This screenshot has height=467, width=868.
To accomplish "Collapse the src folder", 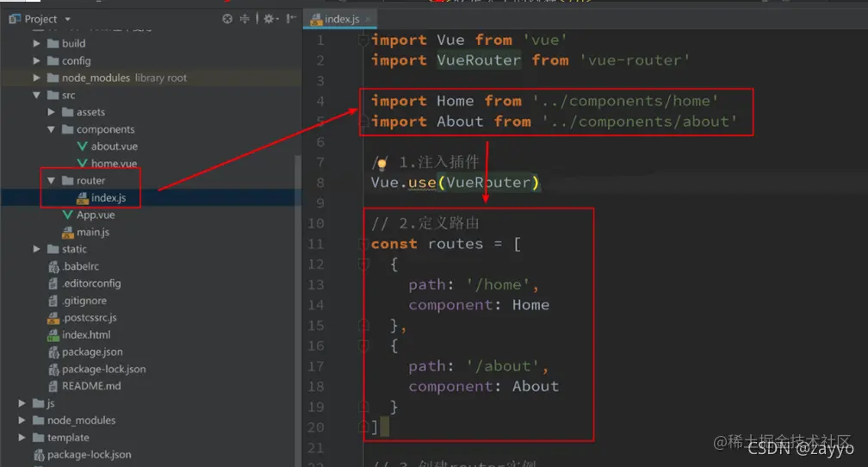I will (x=36, y=95).
